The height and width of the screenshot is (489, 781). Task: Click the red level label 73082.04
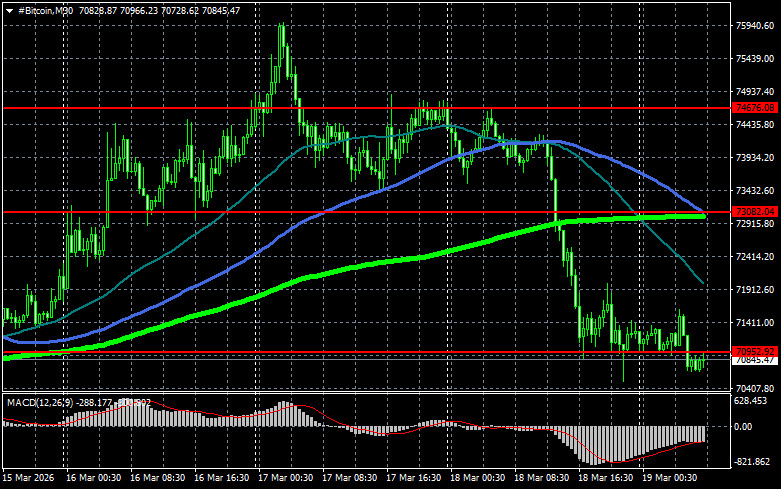click(x=755, y=212)
